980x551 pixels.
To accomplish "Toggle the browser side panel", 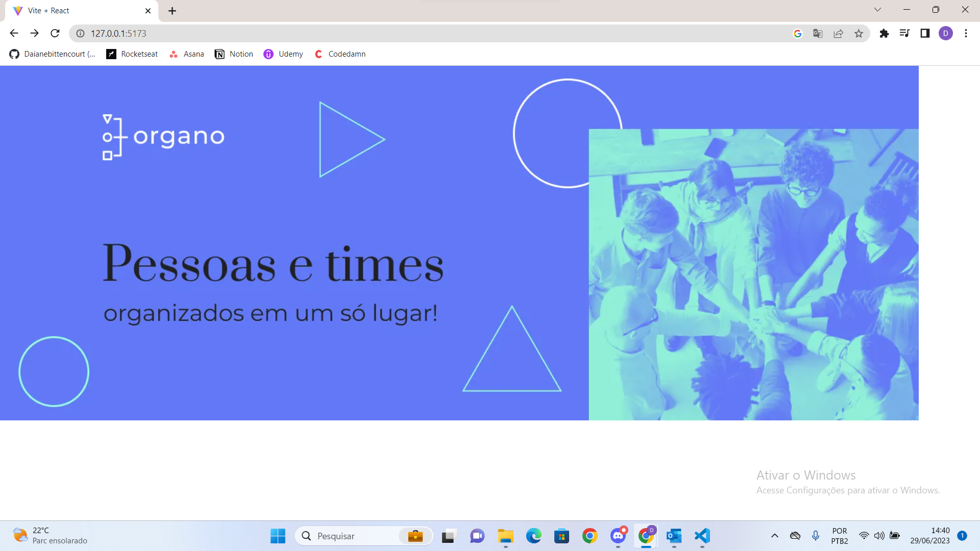I will [x=925, y=33].
